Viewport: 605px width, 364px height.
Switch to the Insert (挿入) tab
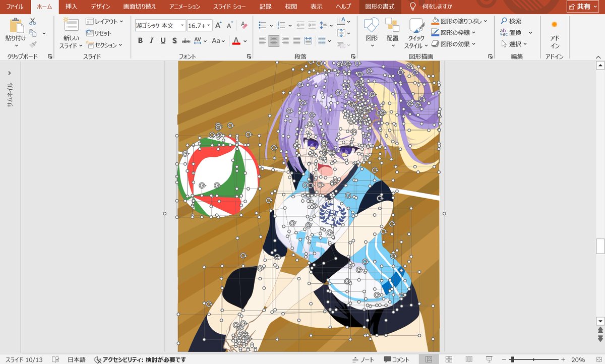[x=72, y=7]
